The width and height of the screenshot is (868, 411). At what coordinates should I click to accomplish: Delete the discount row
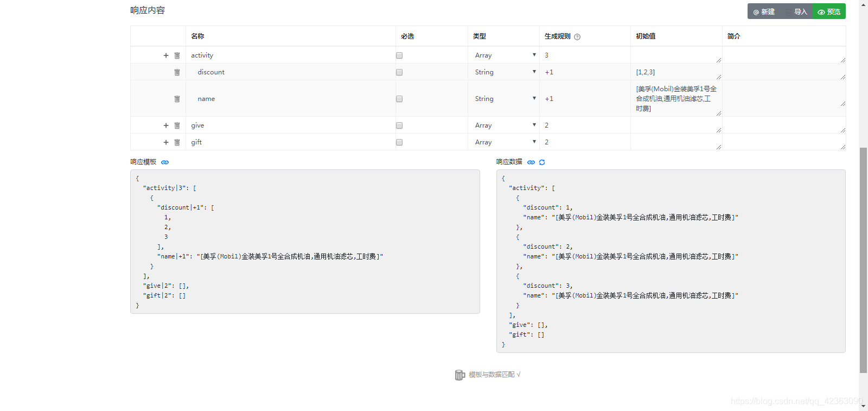click(177, 72)
